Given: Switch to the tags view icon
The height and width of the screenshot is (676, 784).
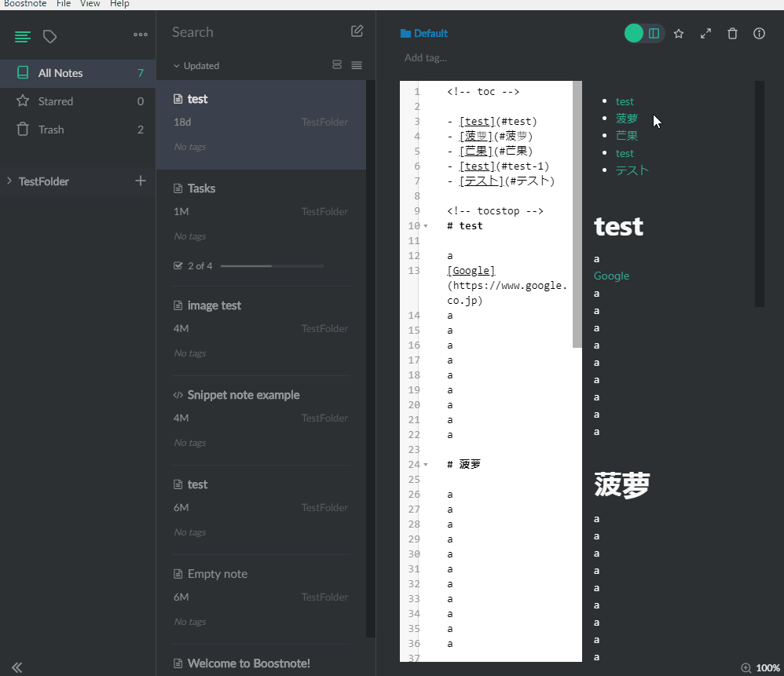Looking at the screenshot, I should (49, 36).
